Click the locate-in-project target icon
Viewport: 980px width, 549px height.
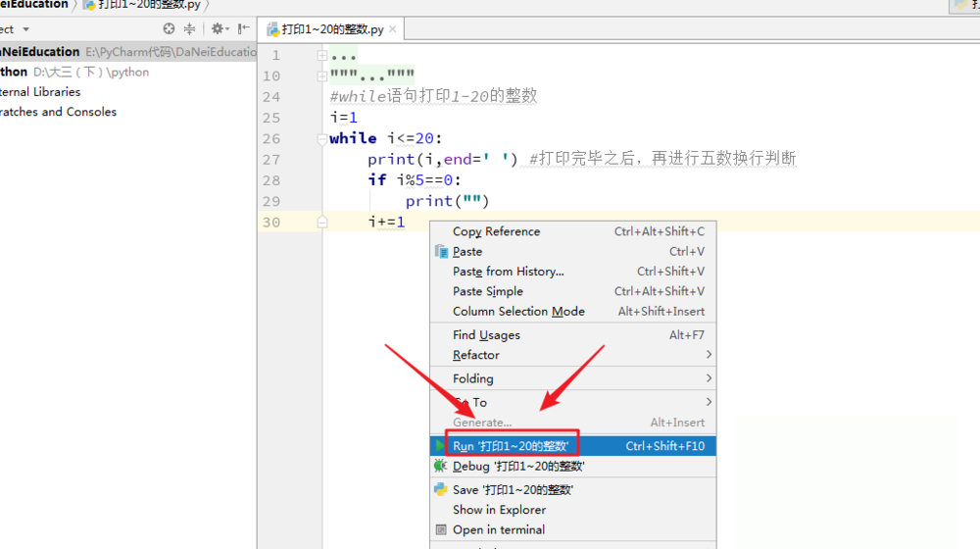[169, 28]
